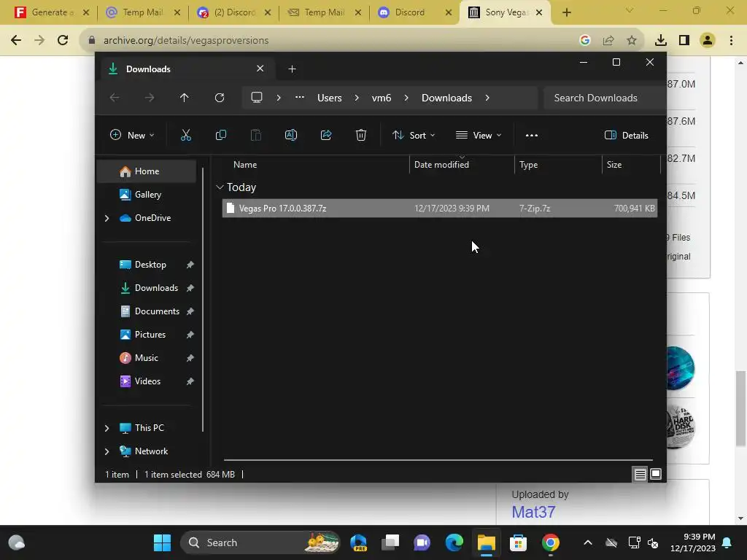Click the ellipsis in the address breadcrumb
The height and width of the screenshot is (560, 747).
300,97
